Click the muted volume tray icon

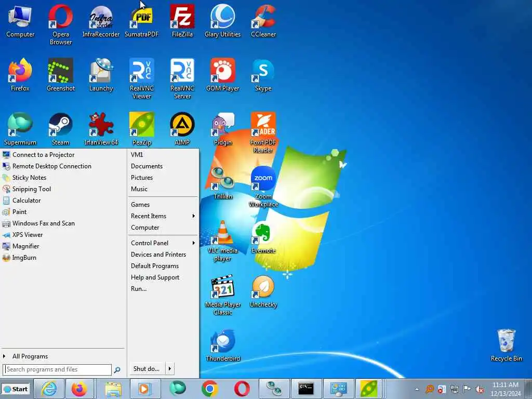click(x=480, y=389)
